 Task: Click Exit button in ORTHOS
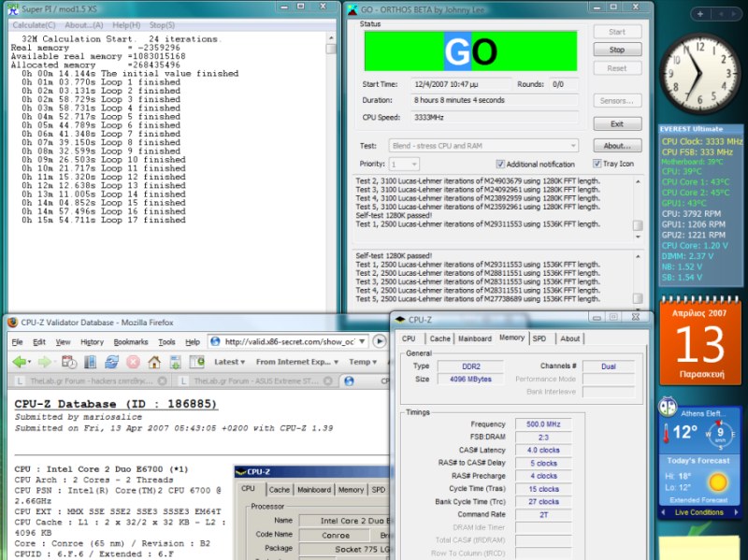click(617, 123)
